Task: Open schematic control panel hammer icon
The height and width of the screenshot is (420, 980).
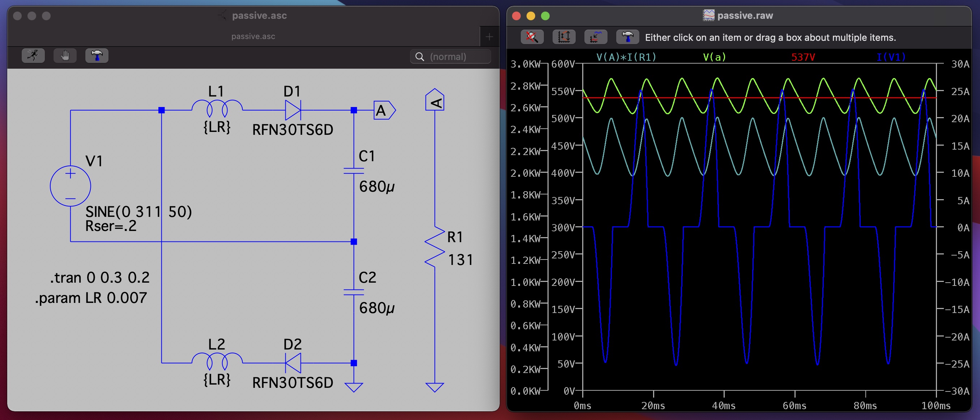Action: click(x=97, y=56)
